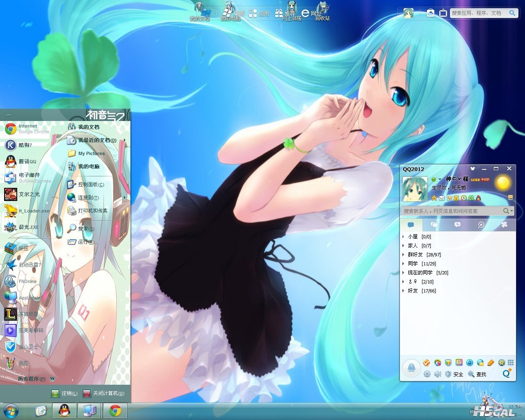Screen dimensions: 525x420
Task: Open the orange pencil app icon in QQ
Action: pyautogui.click(x=491, y=363)
